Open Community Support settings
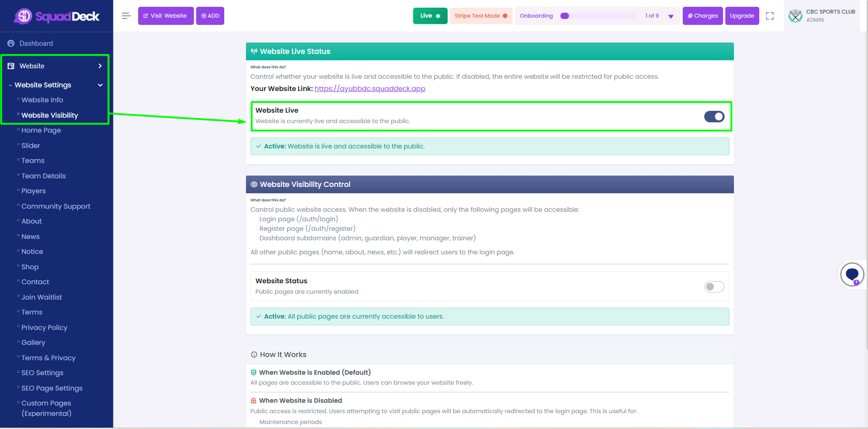 tap(56, 206)
